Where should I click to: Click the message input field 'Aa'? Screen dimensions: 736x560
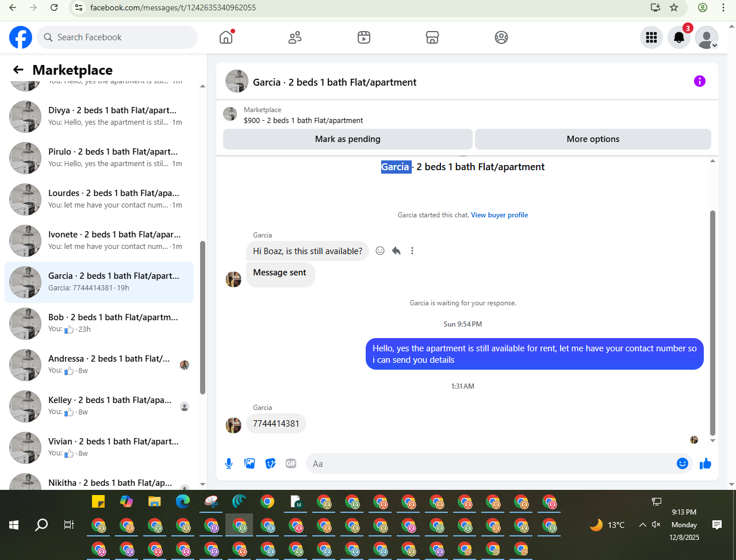pyautogui.click(x=492, y=463)
